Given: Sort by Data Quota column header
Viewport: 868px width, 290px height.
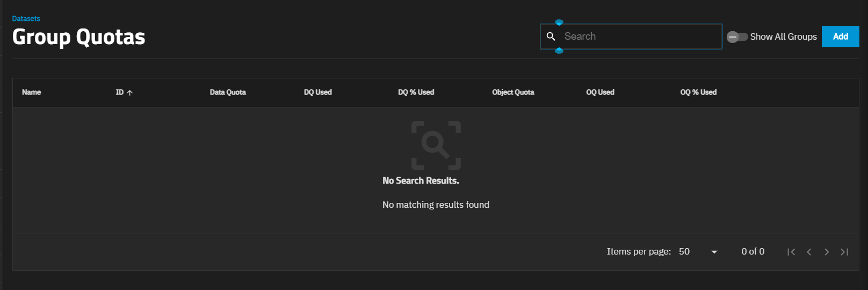Looking at the screenshot, I should click(x=228, y=92).
